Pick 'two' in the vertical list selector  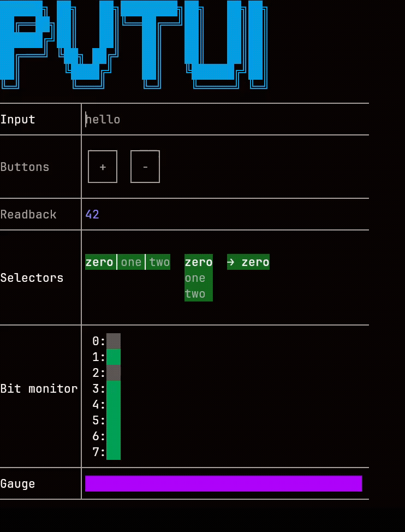(195, 294)
